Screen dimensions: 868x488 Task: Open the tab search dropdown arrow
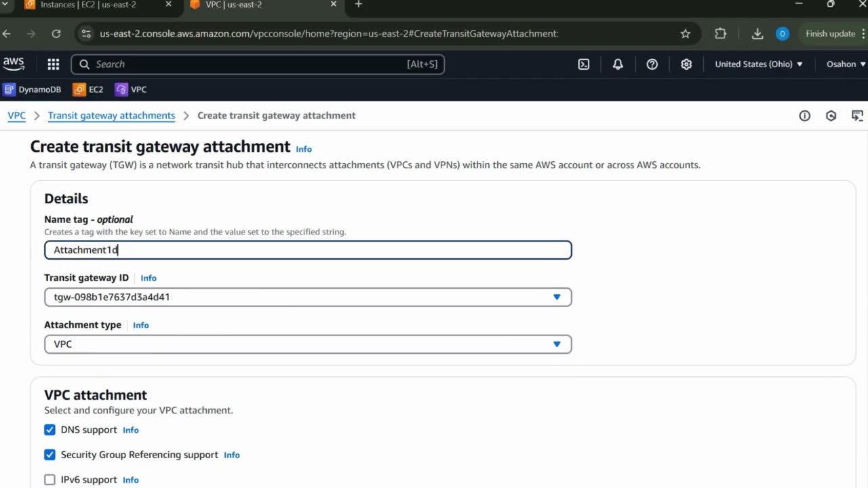pyautogui.click(x=4, y=5)
